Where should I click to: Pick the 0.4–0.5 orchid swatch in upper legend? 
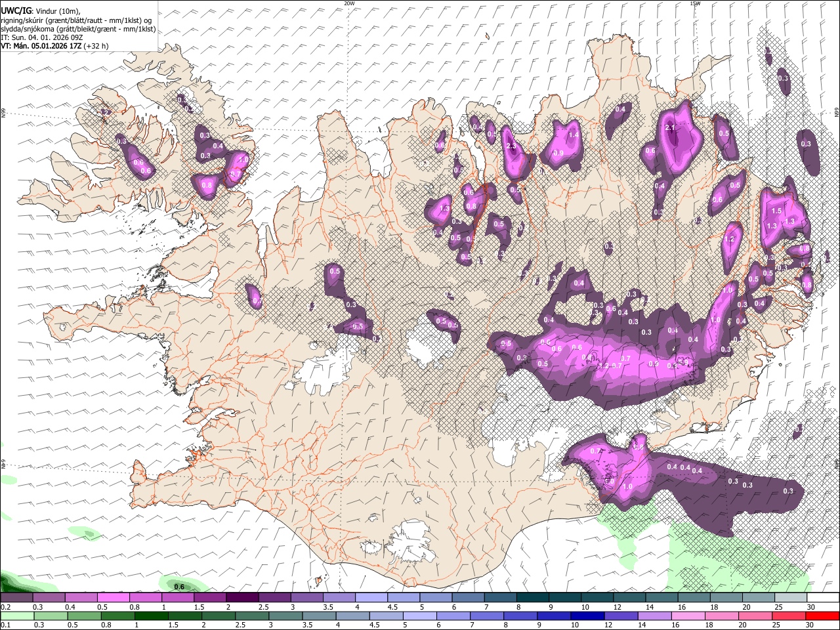point(81,598)
